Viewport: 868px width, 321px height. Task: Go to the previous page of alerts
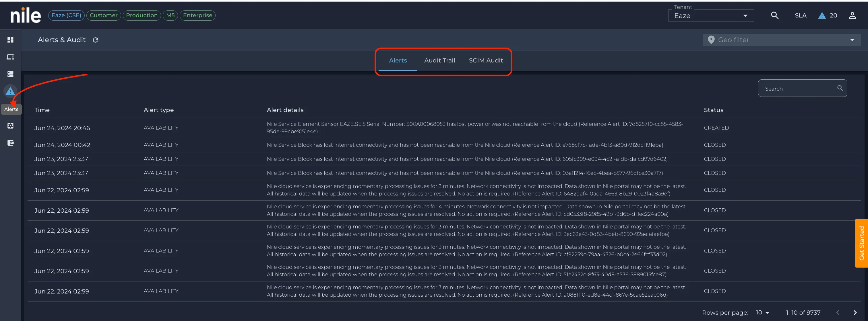(837, 313)
